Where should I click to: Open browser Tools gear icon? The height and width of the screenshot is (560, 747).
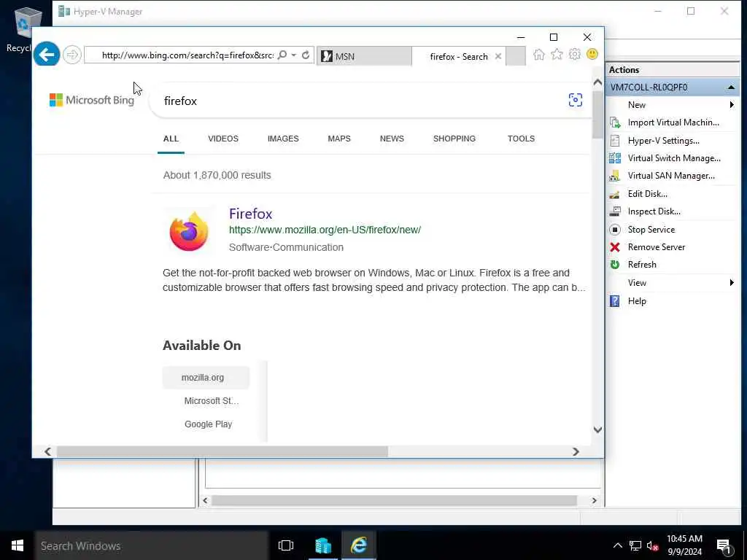tap(575, 54)
